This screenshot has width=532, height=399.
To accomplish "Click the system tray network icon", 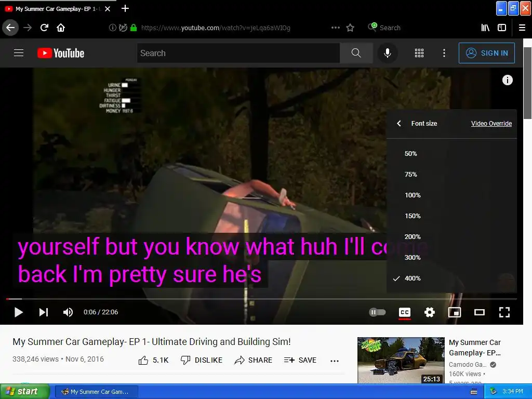I will tap(493, 392).
